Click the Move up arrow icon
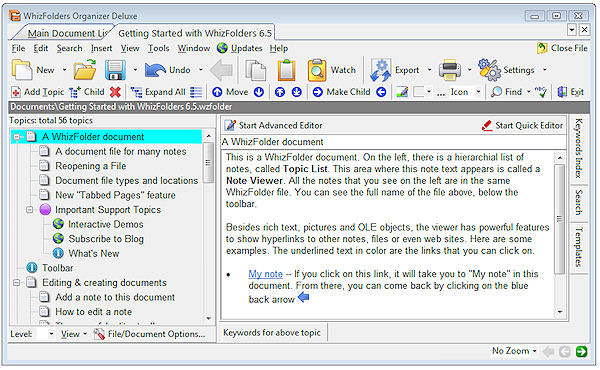Viewport: 600px width, 370px height. [x=217, y=92]
